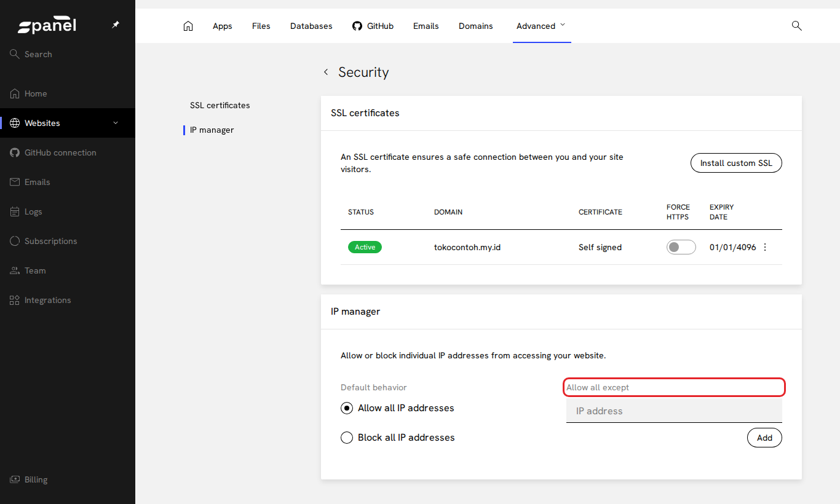Open Subscriptions in the sidebar
This screenshot has height=504, width=840.
pos(68,241)
